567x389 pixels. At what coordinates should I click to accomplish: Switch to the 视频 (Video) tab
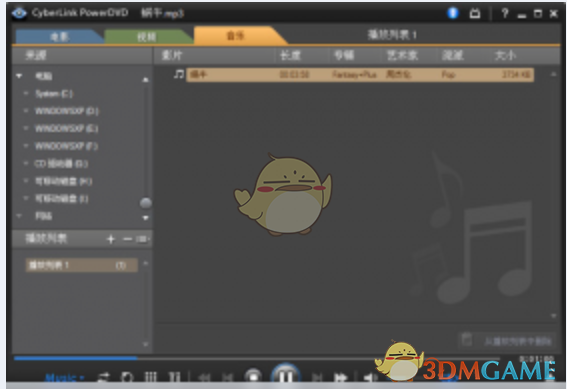[x=147, y=37]
